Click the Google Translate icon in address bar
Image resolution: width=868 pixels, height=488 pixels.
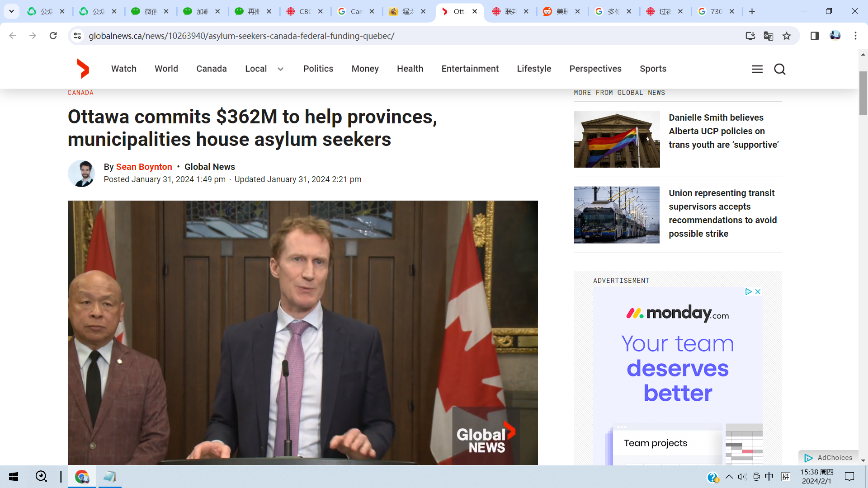point(768,36)
